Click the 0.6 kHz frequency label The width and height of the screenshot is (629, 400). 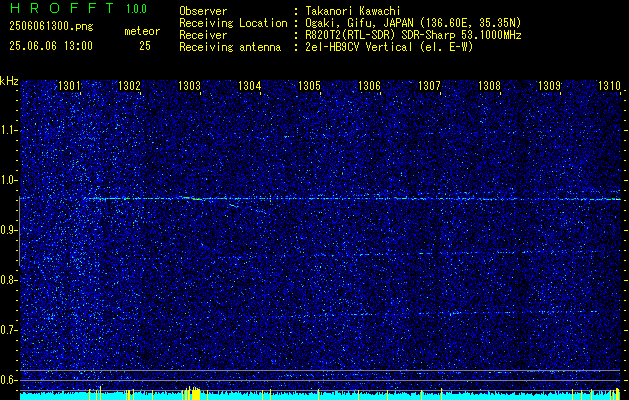tap(7, 380)
